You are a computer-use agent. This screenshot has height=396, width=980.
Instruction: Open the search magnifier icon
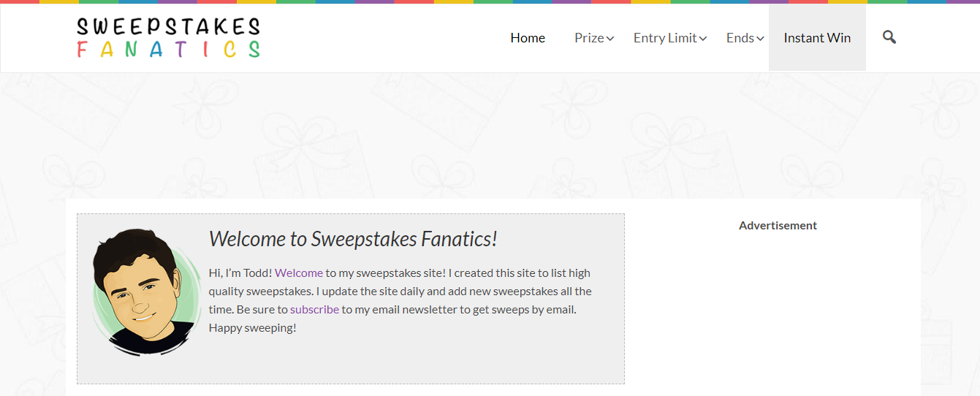(889, 37)
